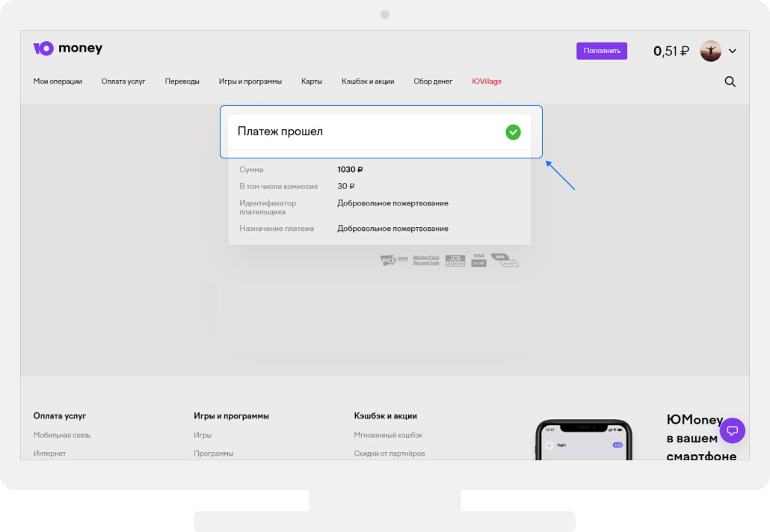The image size is (770, 532).
Task: Click the 0,51 ₽ balance amount
Action: click(671, 51)
